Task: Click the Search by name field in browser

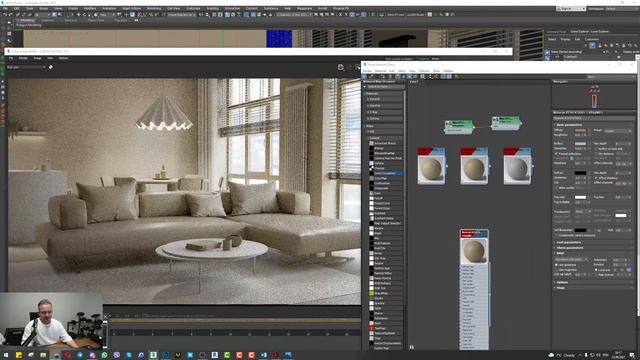Action: 386,87
